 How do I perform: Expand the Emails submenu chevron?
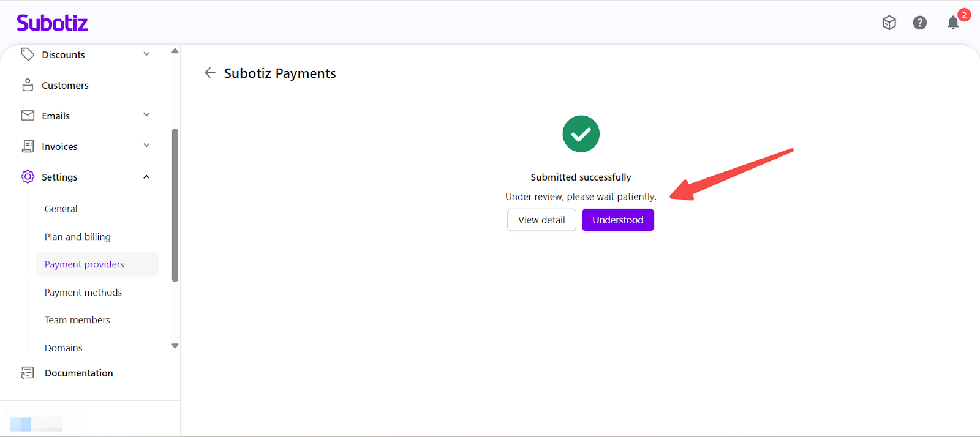point(146,115)
